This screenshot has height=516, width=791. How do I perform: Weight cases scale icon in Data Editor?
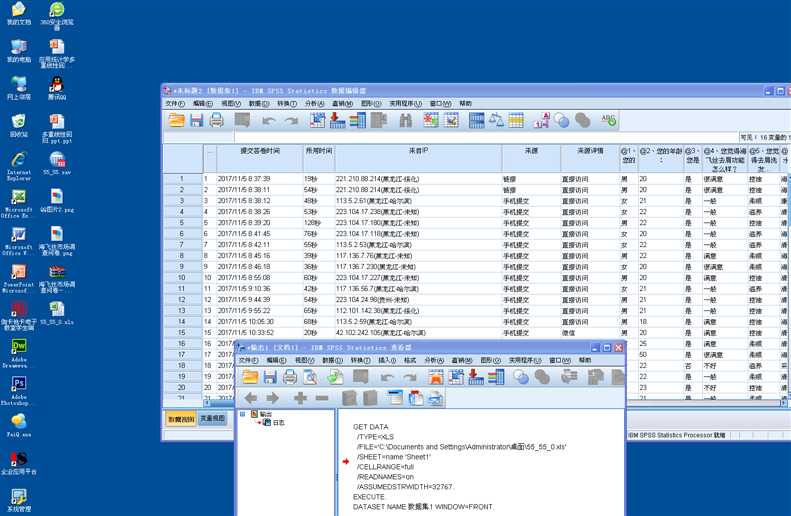[x=496, y=120]
